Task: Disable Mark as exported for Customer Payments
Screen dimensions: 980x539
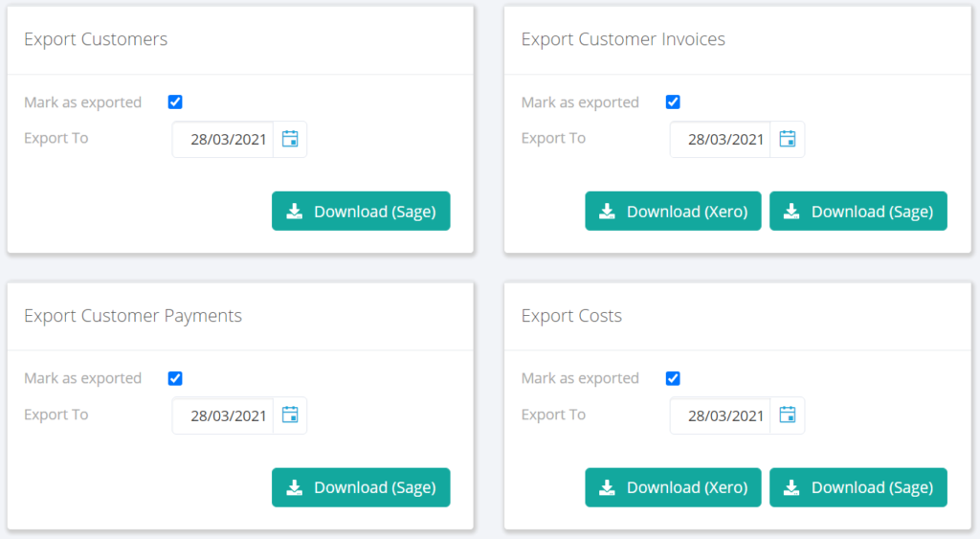Action: point(175,378)
